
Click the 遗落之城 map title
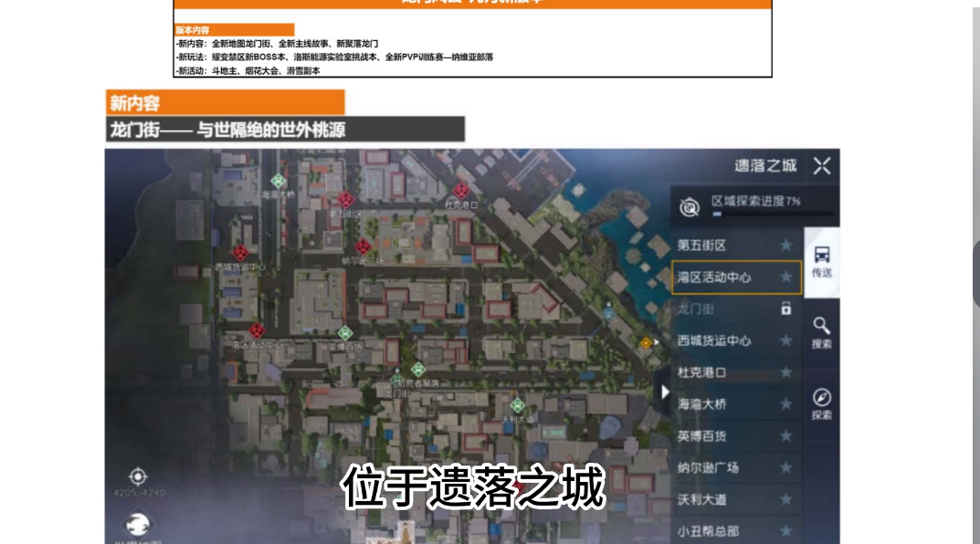pos(765,165)
